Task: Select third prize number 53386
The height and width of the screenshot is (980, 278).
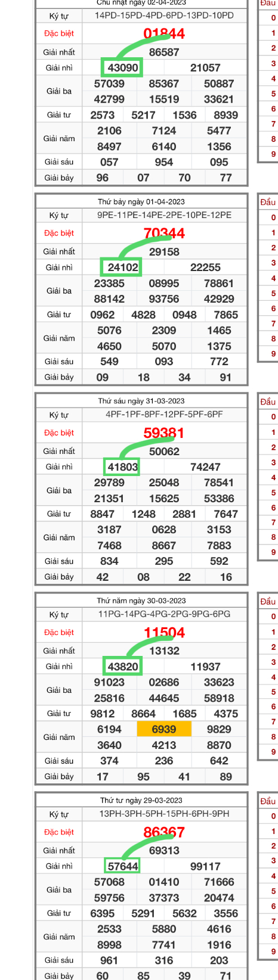Action: tap(219, 499)
